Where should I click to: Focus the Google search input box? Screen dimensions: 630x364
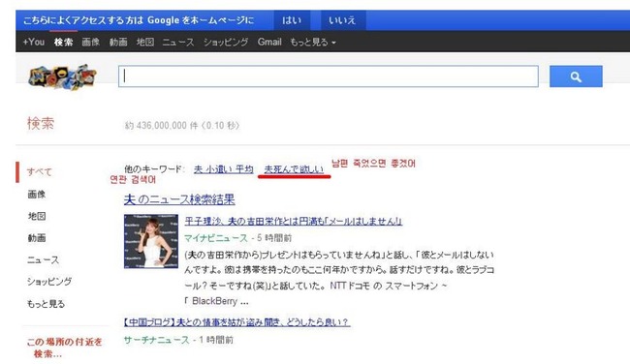click(329, 76)
